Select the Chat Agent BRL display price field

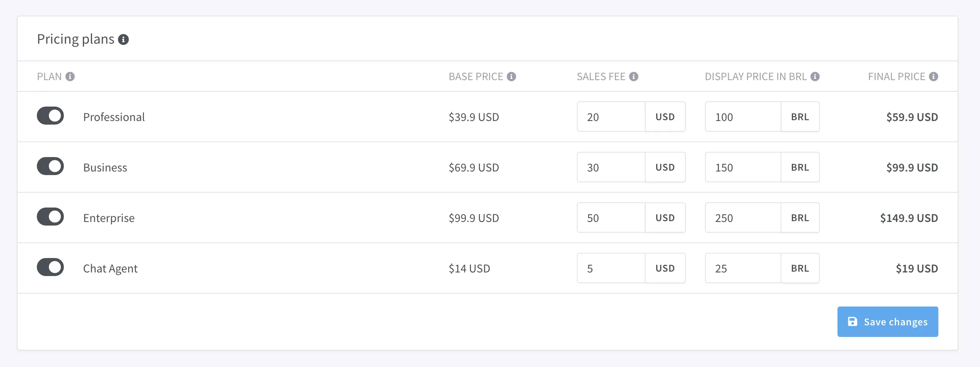pos(743,268)
